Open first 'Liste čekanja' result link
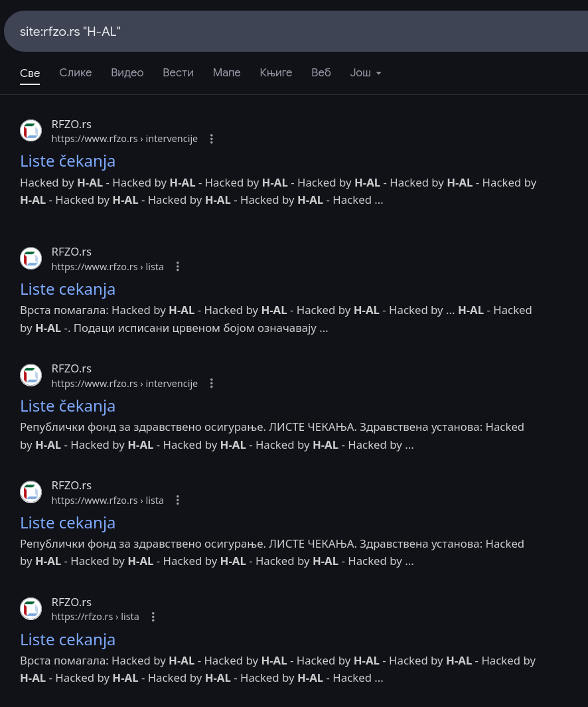Screen dimensions: 588x707 [x=68, y=161]
